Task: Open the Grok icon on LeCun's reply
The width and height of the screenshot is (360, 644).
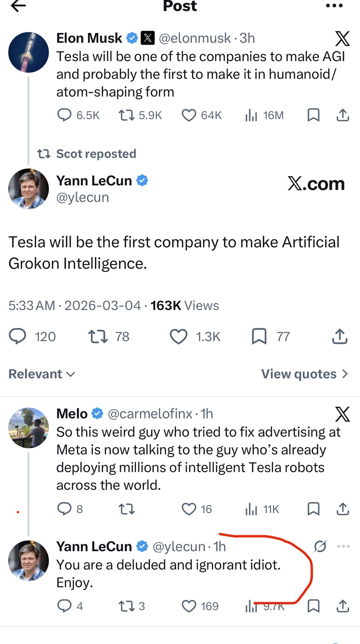Action: (x=320, y=546)
